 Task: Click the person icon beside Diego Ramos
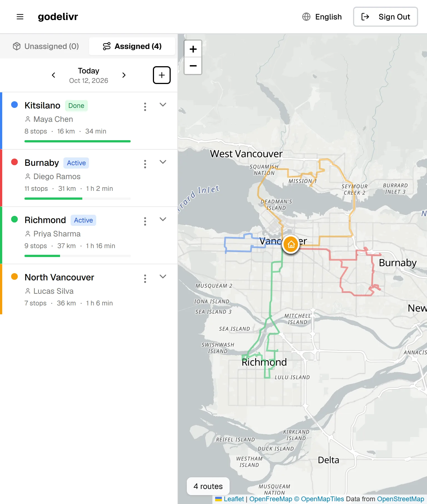[28, 177]
